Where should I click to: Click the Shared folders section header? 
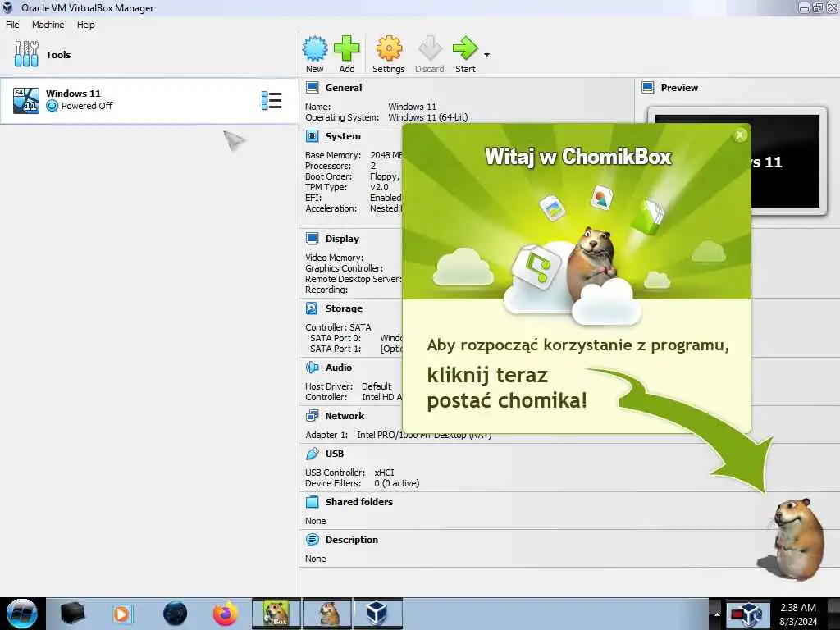[x=359, y=502]
